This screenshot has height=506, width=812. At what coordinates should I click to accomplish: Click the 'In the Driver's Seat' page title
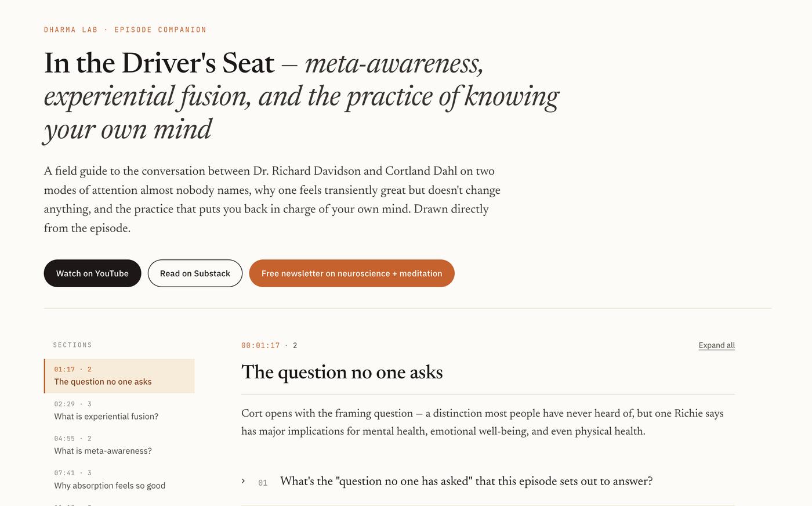coord(159,63)
